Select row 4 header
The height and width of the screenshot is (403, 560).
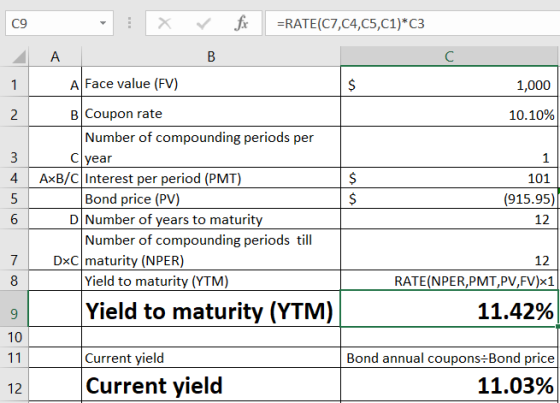point(14,178)
